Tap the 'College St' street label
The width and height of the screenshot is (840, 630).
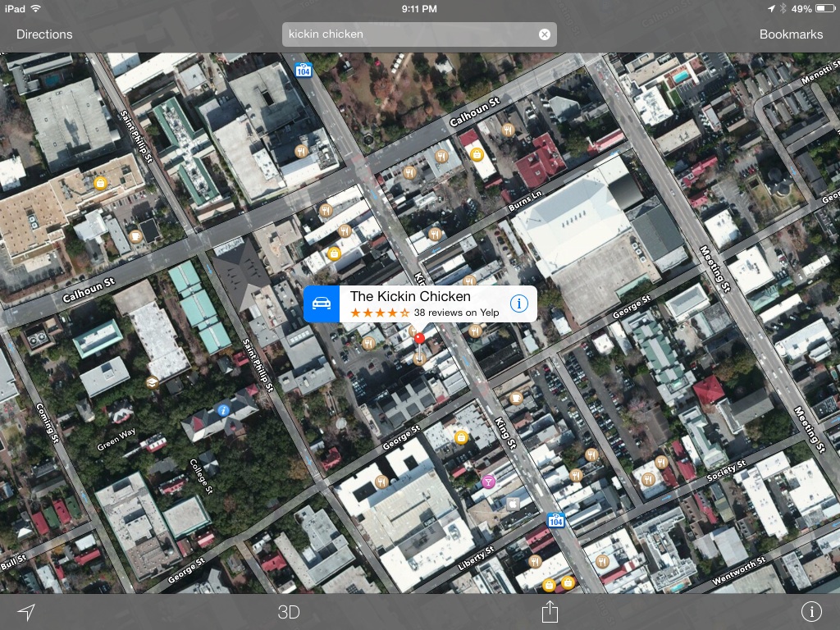201,477
